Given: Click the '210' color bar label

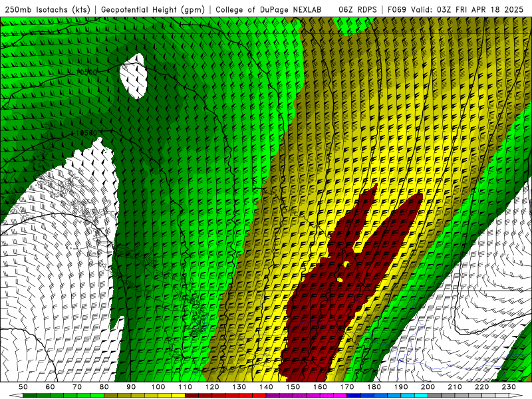Looking at the screenshot, I should [455, 387].
